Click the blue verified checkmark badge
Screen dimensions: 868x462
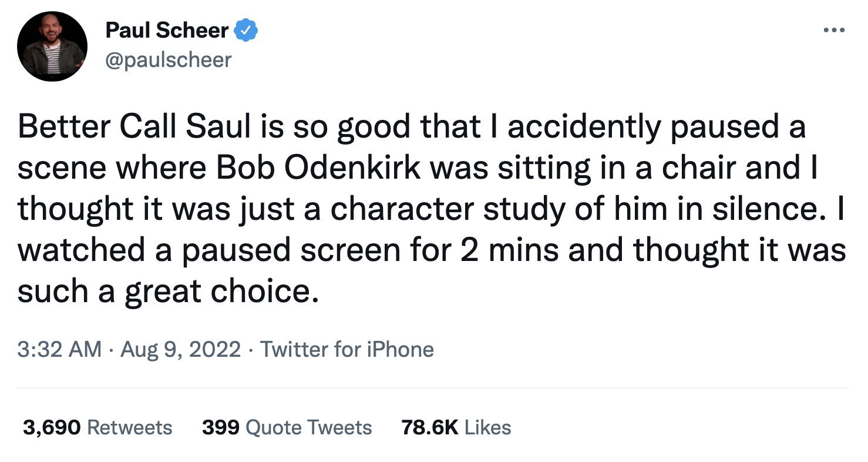pos(247,30)
